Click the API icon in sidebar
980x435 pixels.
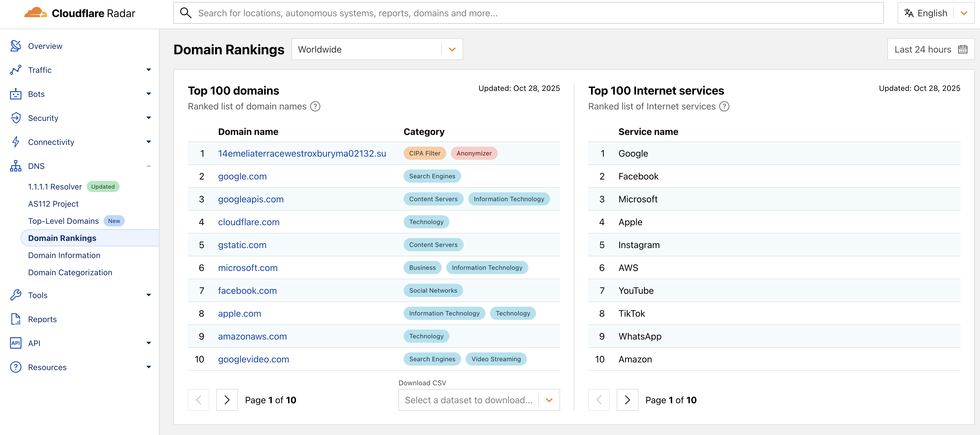click(16, 343)
